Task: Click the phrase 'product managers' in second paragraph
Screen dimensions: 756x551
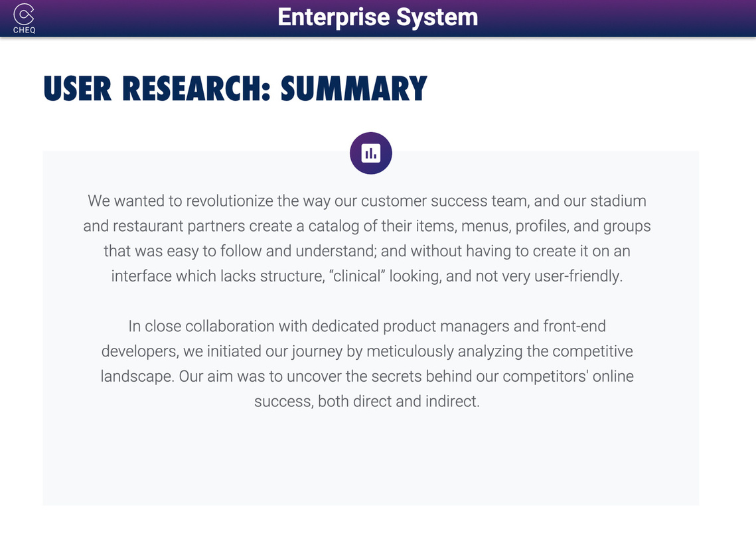Action: click(x=446, y=326)
